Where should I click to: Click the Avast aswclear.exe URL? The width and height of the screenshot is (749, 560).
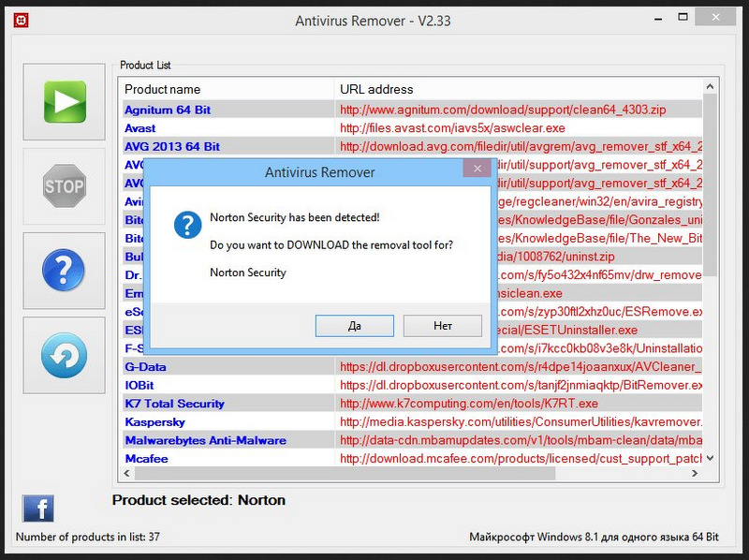point(452,128)
